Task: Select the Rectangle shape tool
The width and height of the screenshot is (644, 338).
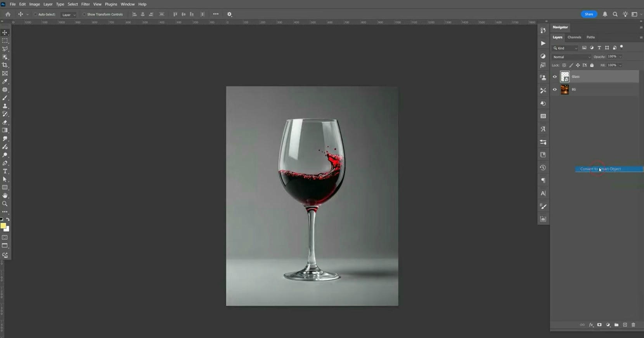Action: (5, 188)
